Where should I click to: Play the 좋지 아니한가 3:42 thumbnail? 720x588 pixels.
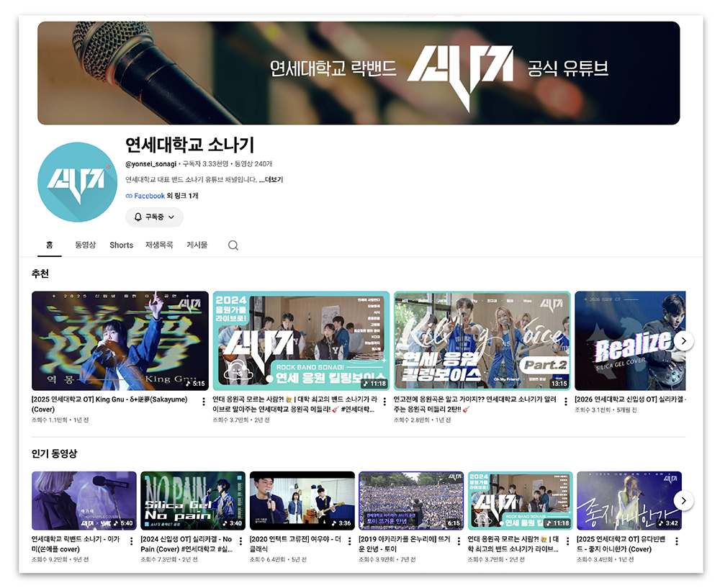click(629, 500)
